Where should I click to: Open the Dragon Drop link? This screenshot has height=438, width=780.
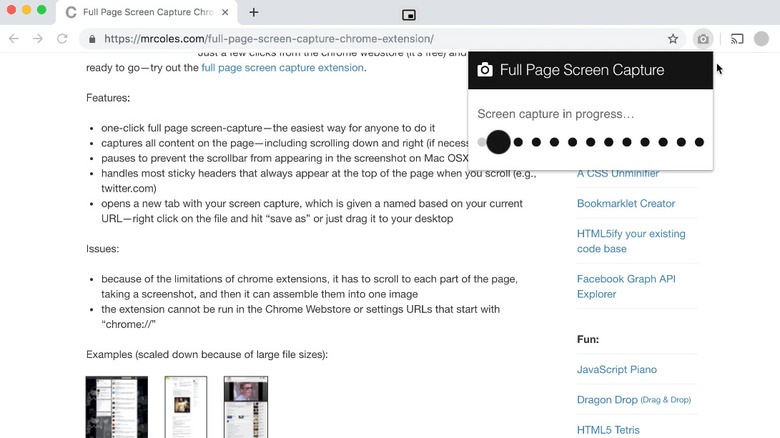pos(634,400)
